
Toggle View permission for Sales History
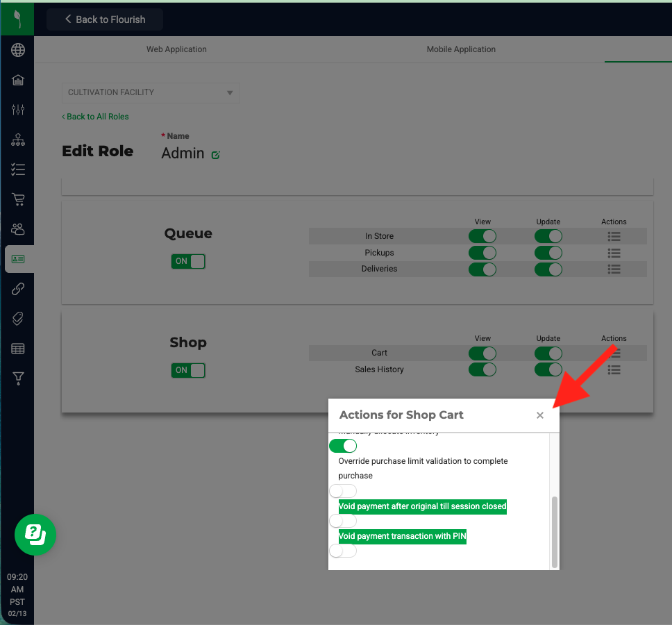click(x=482, y=369)
